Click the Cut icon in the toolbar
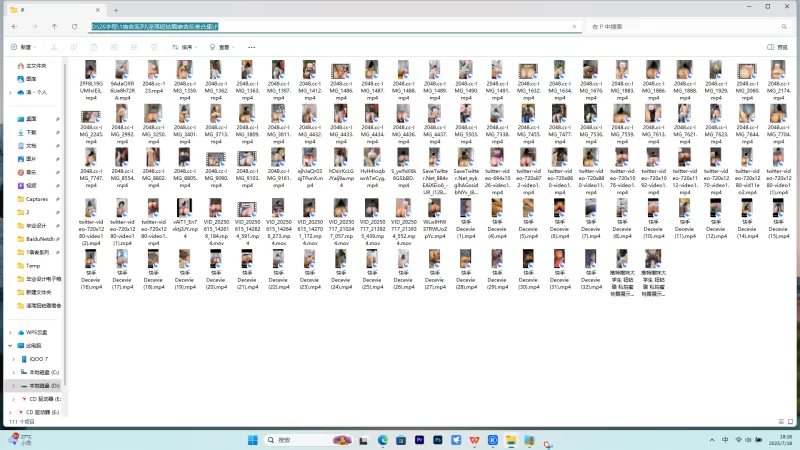 pos(54,47)
